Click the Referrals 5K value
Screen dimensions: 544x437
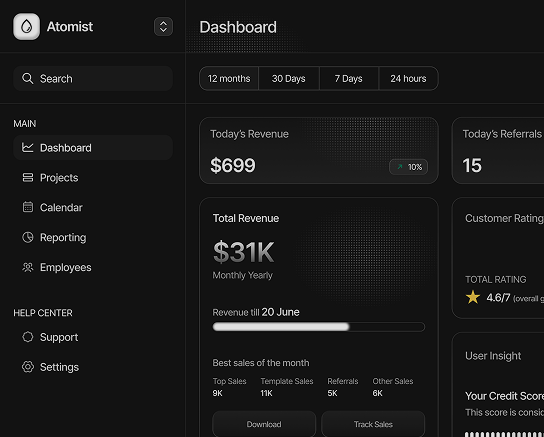pos(332,393)
